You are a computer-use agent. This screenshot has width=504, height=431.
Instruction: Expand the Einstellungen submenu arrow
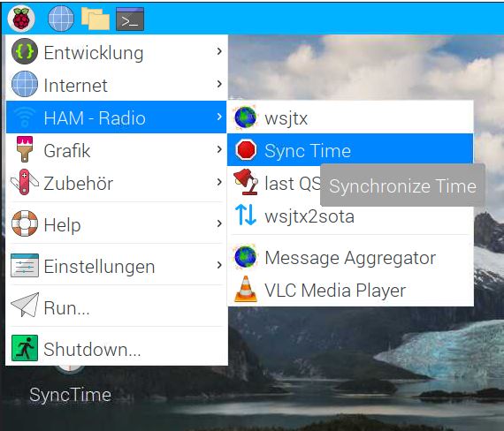[x=219, y=265]
